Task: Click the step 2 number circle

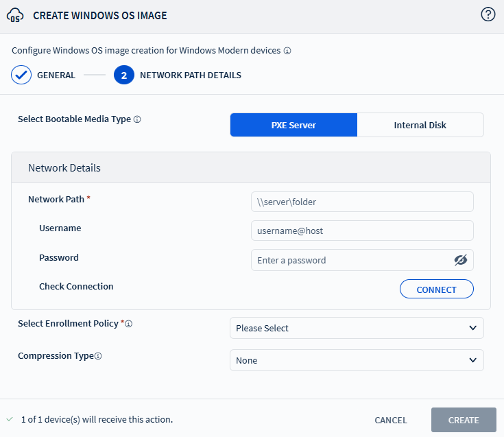Action: tap(123, 75)
